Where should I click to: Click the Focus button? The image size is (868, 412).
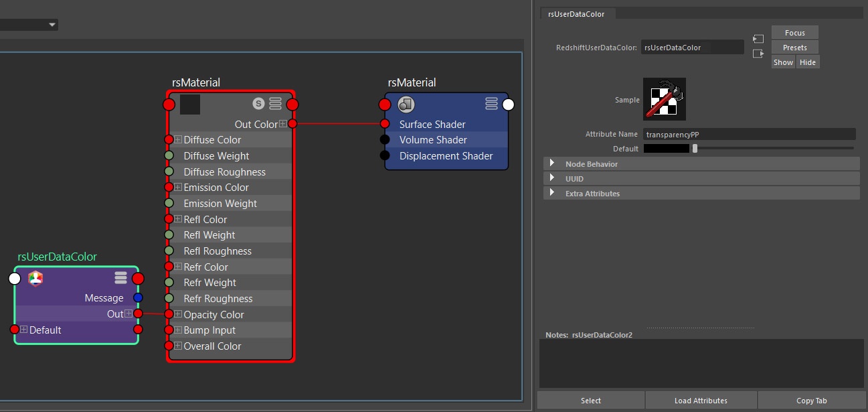click(x=794, y=33)
